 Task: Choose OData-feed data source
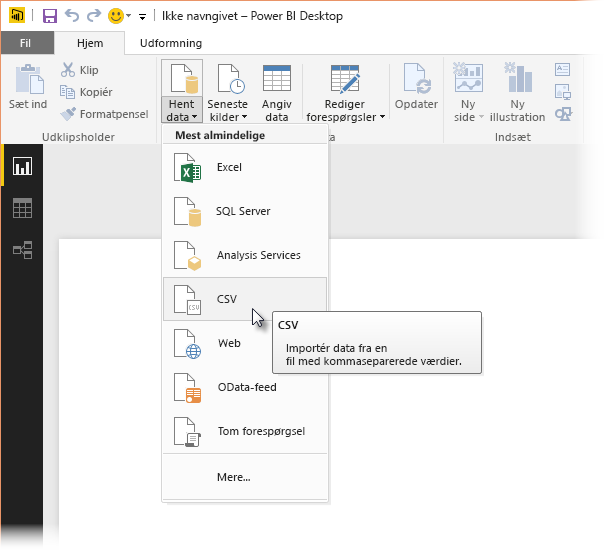click(x=245, y=387)
